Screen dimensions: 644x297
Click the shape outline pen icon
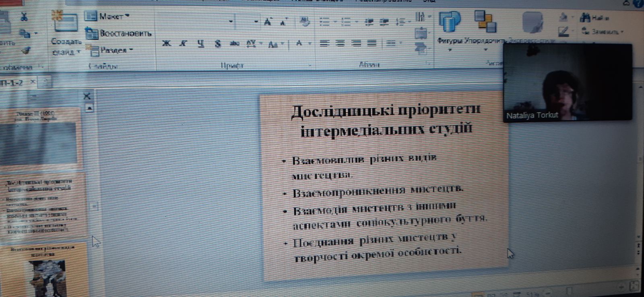563,31
